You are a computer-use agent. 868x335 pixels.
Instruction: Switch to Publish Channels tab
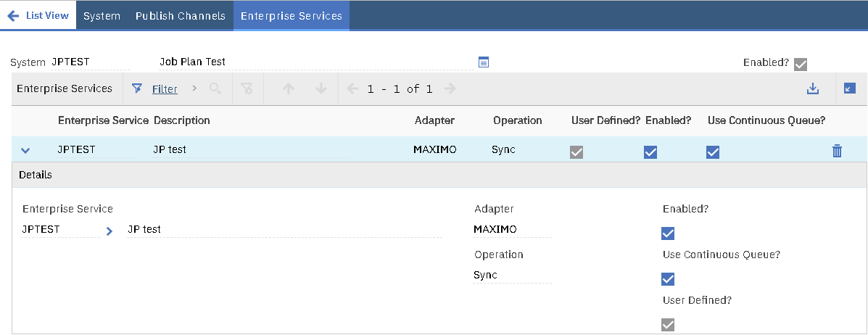[181, 15]
